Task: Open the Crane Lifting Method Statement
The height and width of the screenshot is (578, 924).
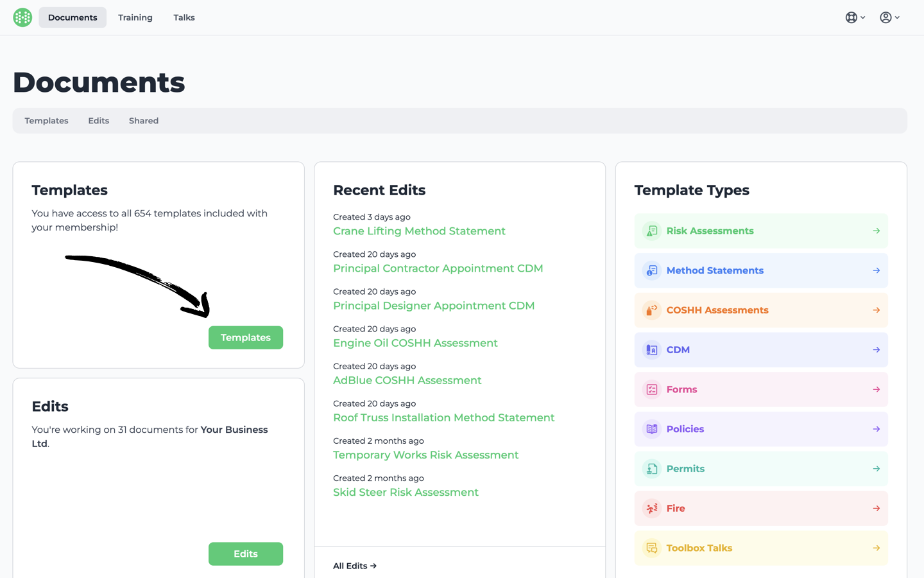Action: coord(419,231)
